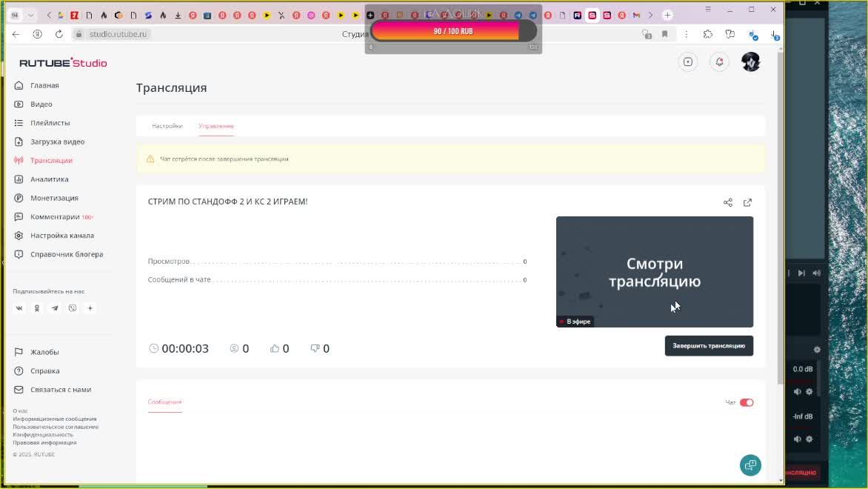
Task: Open settings for the -Inf dB source
Action: [809, 439]
